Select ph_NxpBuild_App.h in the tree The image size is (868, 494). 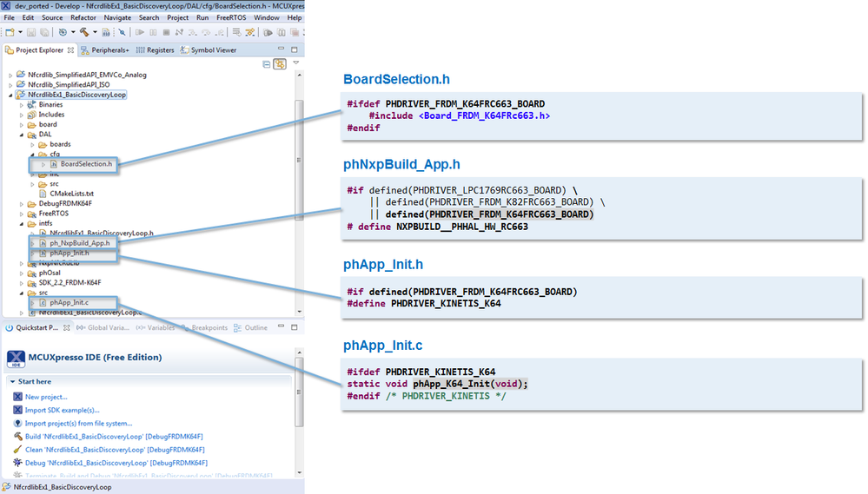80,243
